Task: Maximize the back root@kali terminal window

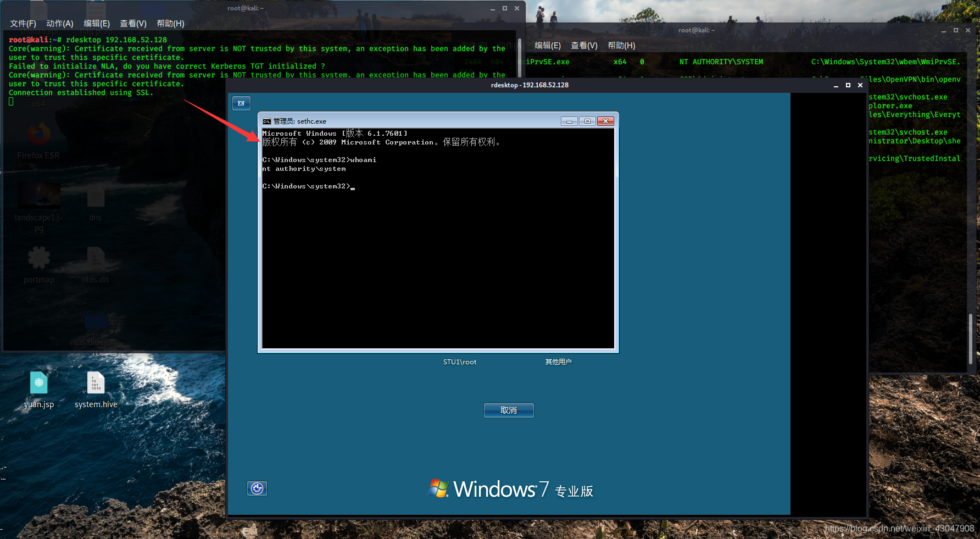Action: click(956, 30)
